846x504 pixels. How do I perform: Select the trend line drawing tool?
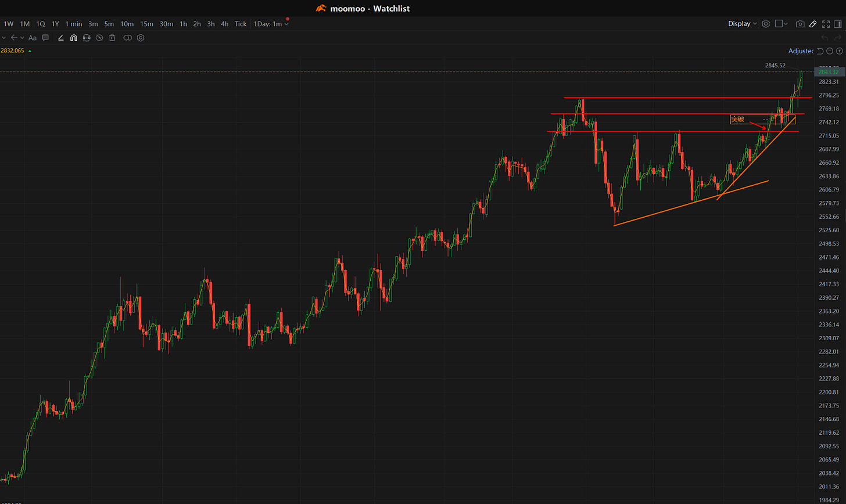coord(61,38)
